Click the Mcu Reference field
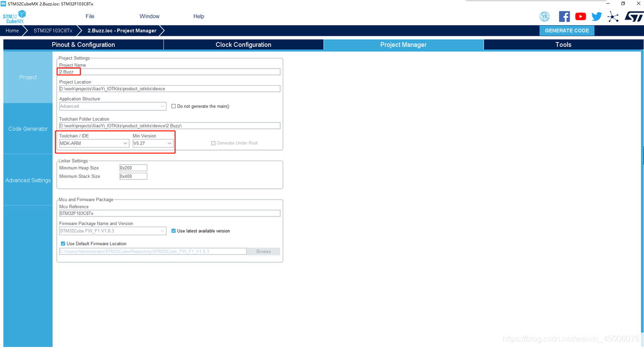Viewport: 644px width, 348px height. (x=170, y=214)
